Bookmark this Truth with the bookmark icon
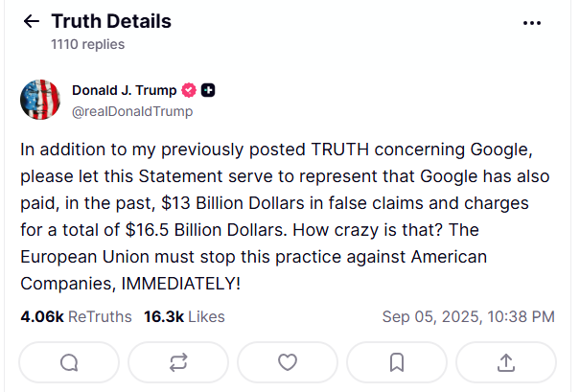Viewport: 580px width, 392px height. (397, 362)
